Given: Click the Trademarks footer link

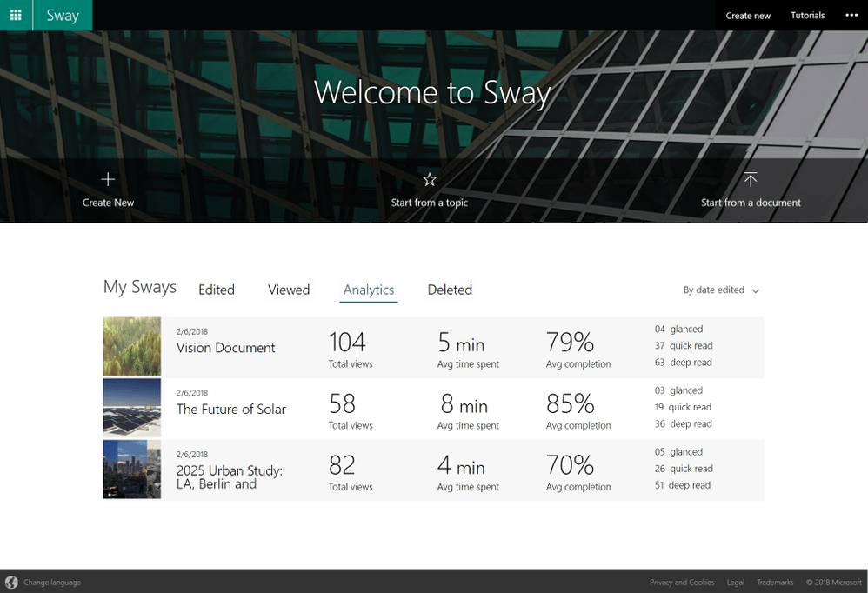Looking at the screenshot, I should (775, 583).
